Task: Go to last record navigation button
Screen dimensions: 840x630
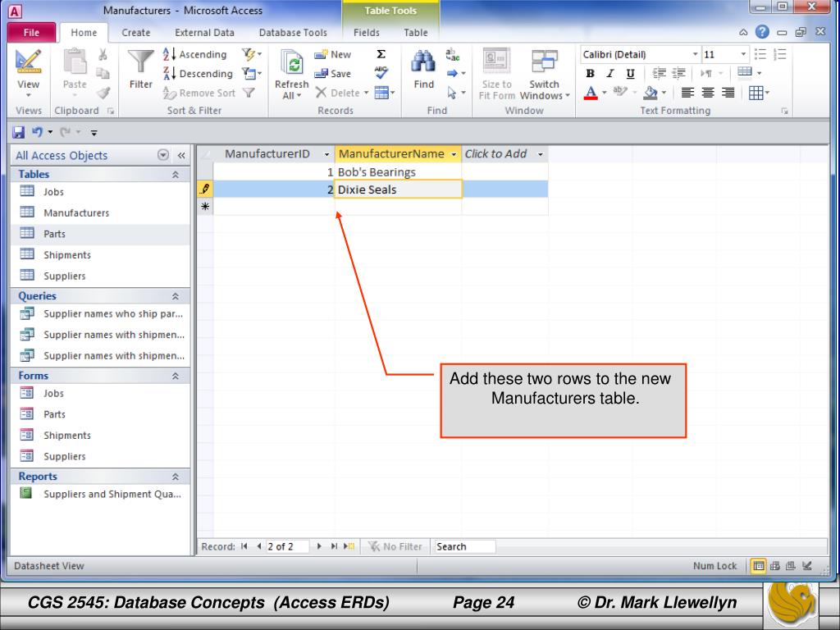Action: (x=334, y=546)
